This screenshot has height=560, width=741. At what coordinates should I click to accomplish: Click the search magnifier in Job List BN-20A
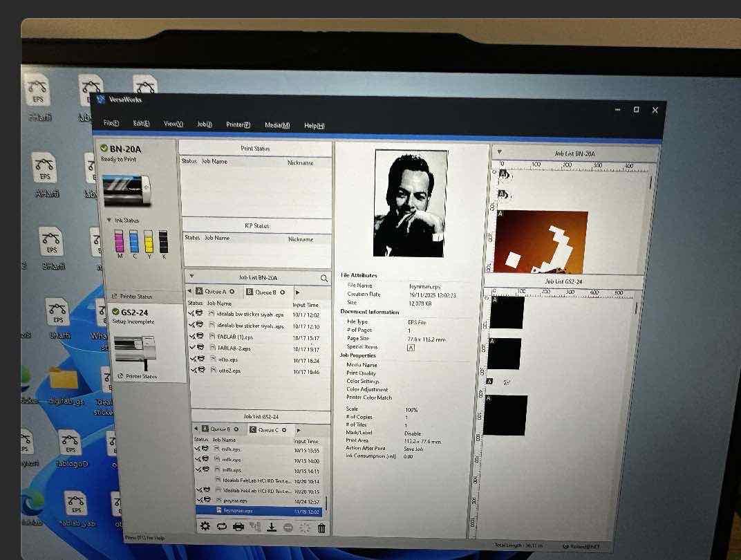pyautogui.click(x=324, y=279)
